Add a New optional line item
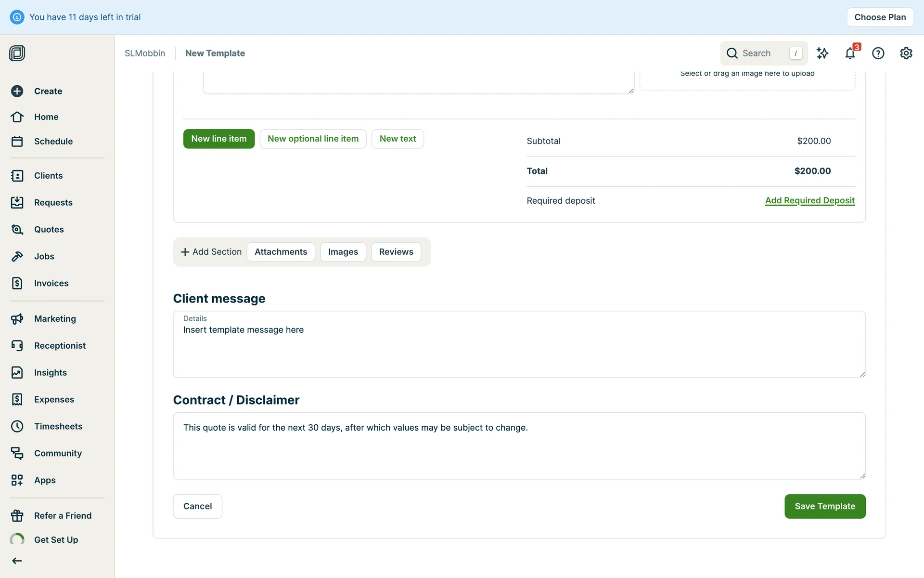 point(313,139)
